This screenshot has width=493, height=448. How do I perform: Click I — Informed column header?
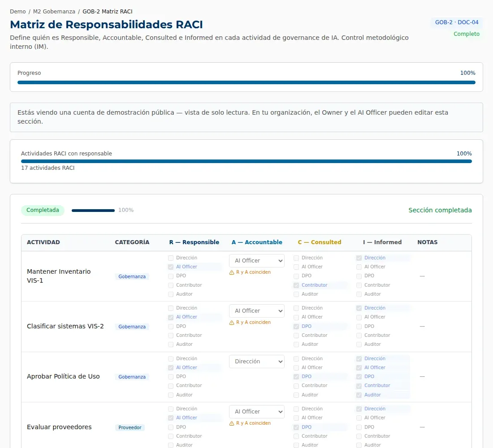[x=382, y=242]
